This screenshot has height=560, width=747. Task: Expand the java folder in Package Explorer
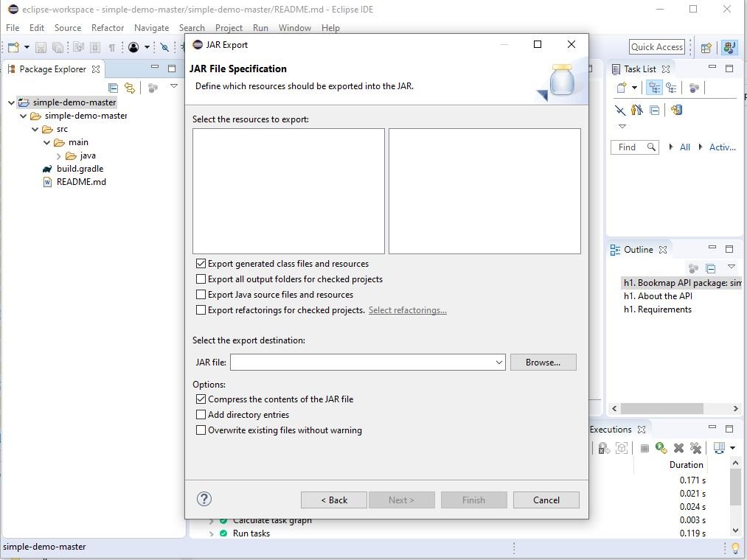click(x=59, y=155)
